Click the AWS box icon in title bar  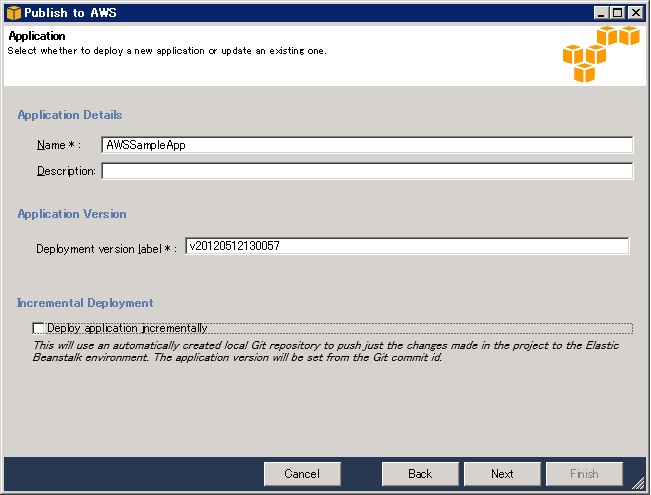(13, 13)
